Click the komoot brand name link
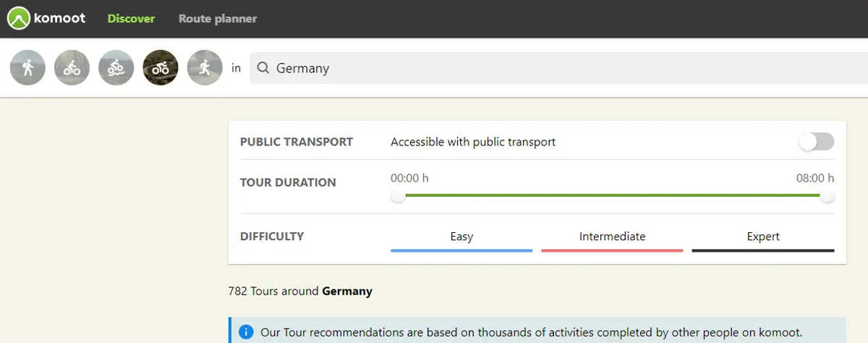The image size is (868, 343). coord(59,18)
